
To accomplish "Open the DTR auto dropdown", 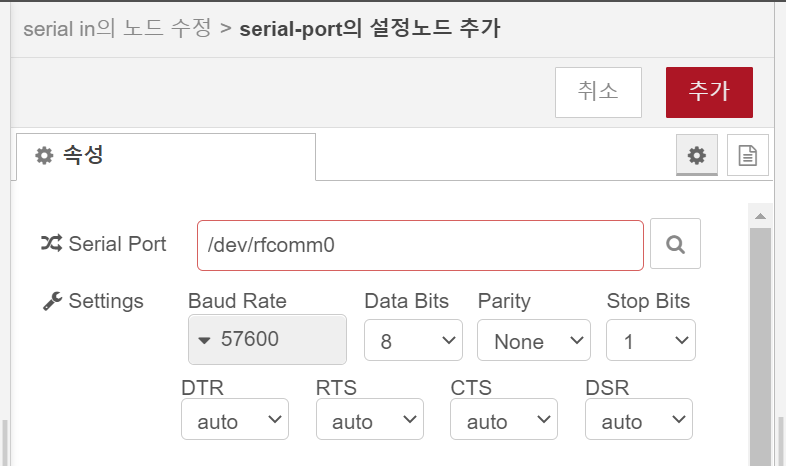I will [235, 419].
